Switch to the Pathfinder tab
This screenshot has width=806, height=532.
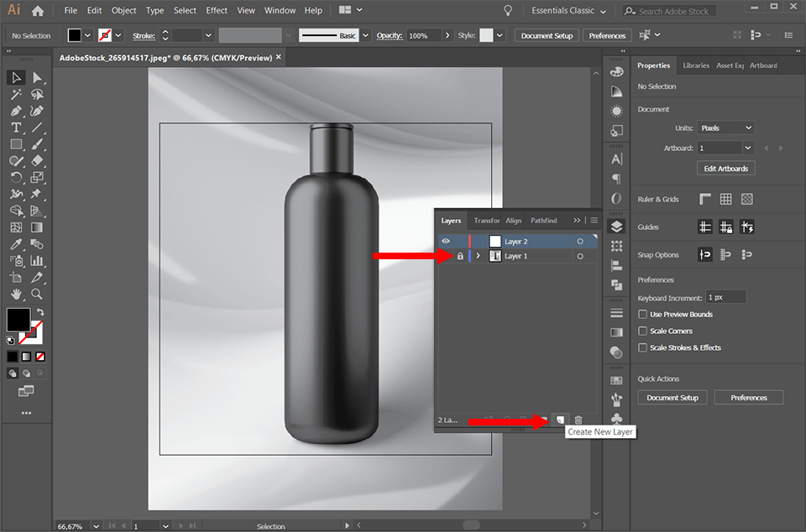(x=543, y=220)
